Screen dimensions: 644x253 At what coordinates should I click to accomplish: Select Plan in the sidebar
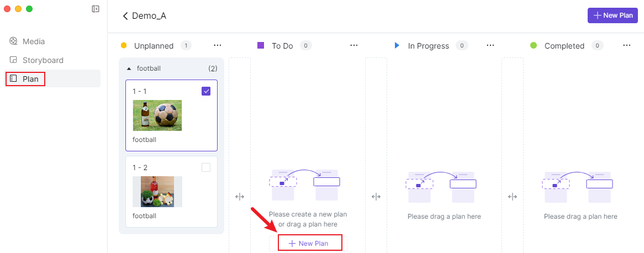coord(30,79)
